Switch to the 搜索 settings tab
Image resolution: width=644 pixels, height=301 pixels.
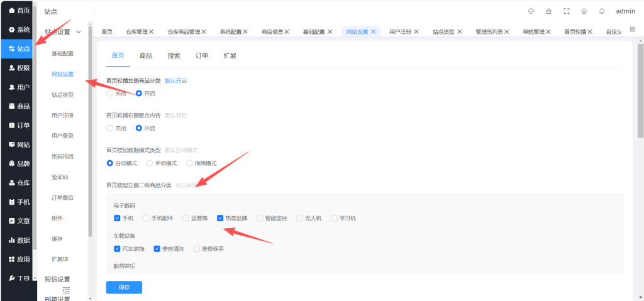(174, 56)
